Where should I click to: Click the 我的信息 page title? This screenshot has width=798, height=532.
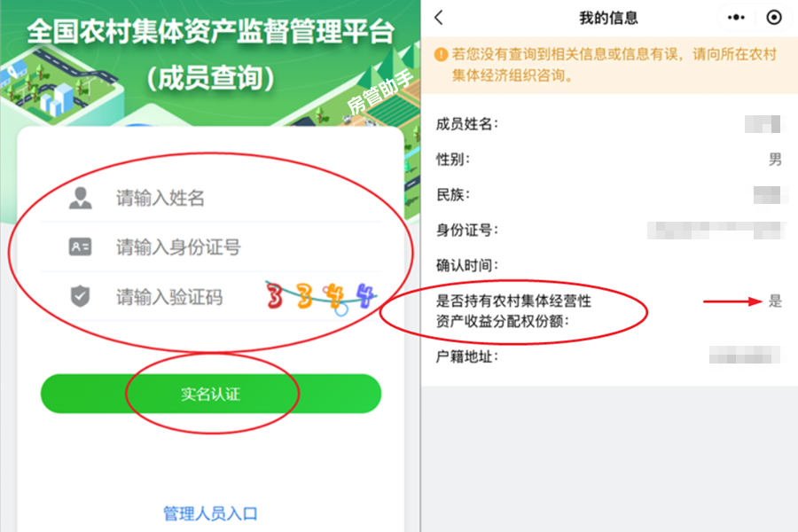click(x=608, y=19)
